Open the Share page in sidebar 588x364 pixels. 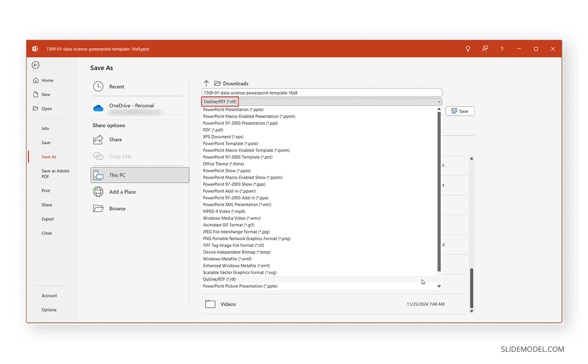[x=47, y=205]
